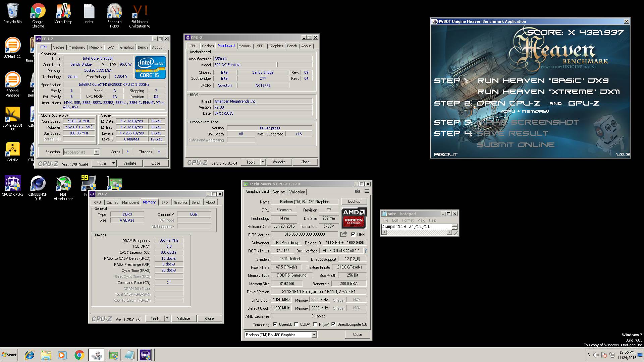Viewport: 644px width, 362px height.
Task: Expand Tools dropdown arrow in Mainboard window
Action: 263,162
